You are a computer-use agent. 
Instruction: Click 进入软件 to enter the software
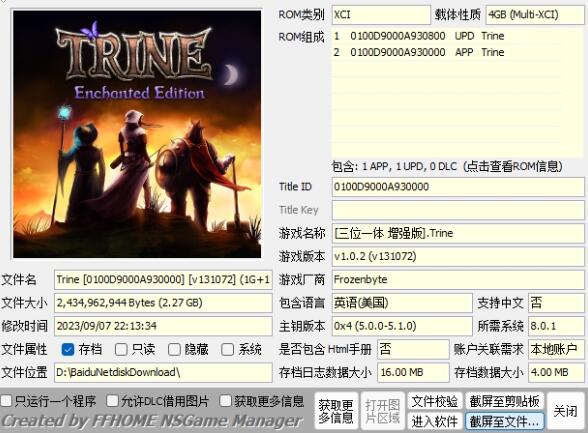(x=435, y=421)
